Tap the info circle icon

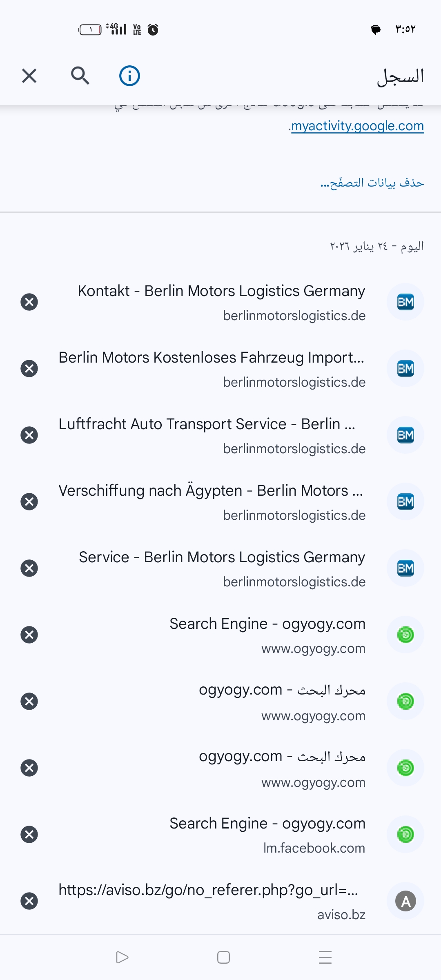(x=129, y=76)
